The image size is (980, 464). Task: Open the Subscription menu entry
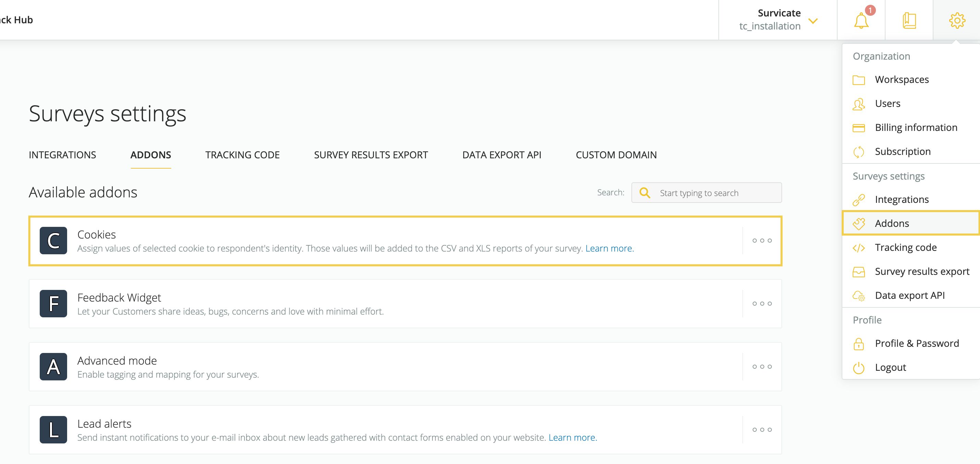(911, 152)
